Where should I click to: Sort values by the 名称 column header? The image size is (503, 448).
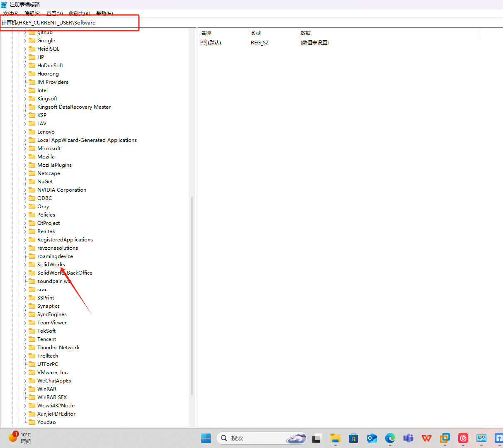click(x=223, y=33)
